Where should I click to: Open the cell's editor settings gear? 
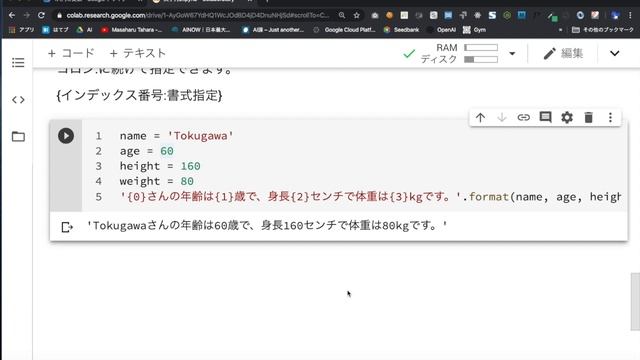(567, 118)
